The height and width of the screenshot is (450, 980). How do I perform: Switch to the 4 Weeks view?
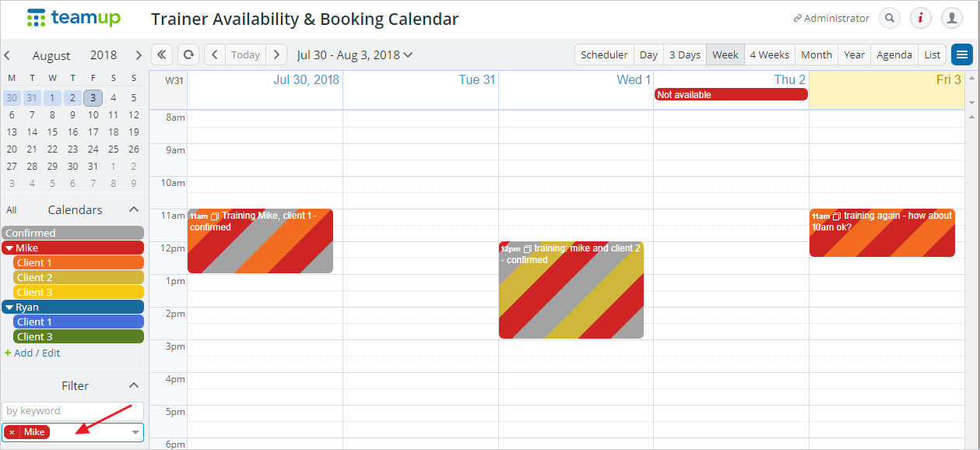click(x=769, y=54)
